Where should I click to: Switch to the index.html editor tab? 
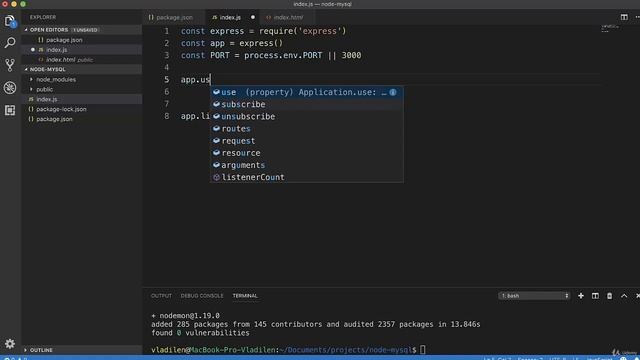click(x=288, y=17)
